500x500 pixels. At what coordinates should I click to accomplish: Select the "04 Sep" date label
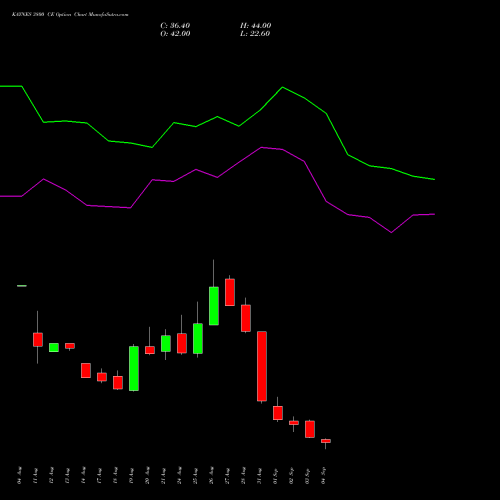tap(323, 475)
